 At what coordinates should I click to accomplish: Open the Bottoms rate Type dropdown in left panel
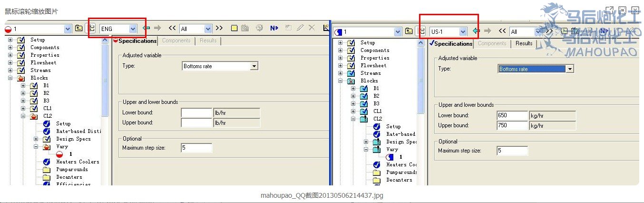click(x=254, y=67)
